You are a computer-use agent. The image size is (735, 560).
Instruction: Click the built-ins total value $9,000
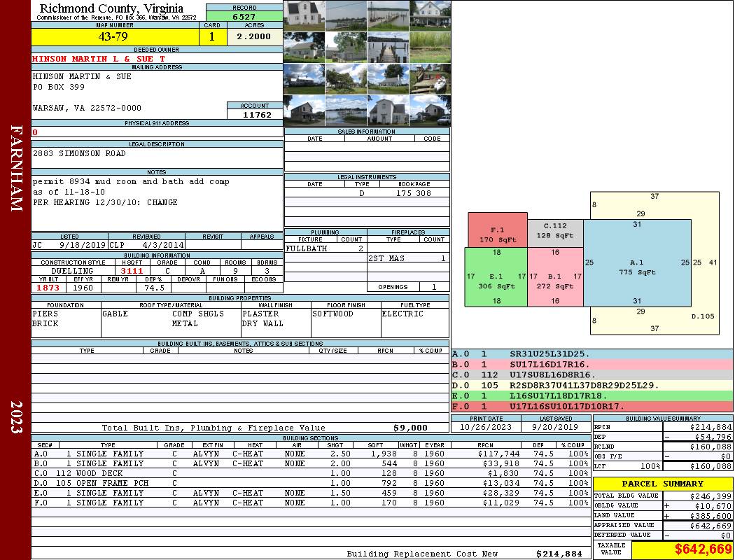tap(410, 428)
